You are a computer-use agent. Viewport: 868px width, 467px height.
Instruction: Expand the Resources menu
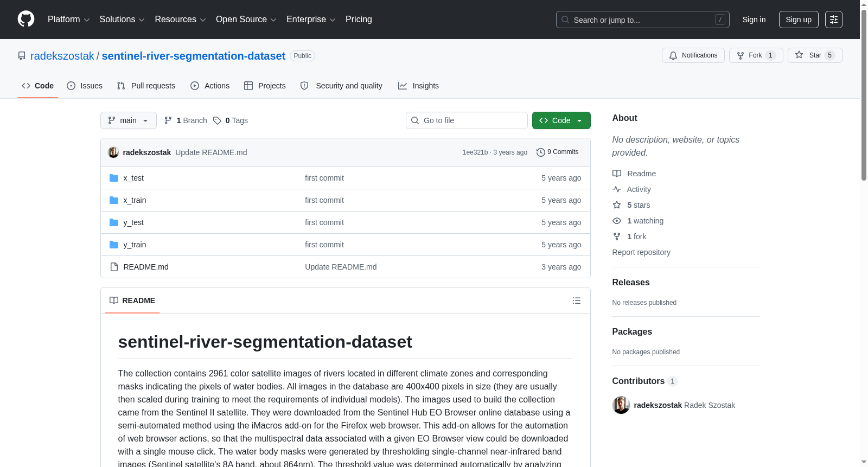point(180,20)
